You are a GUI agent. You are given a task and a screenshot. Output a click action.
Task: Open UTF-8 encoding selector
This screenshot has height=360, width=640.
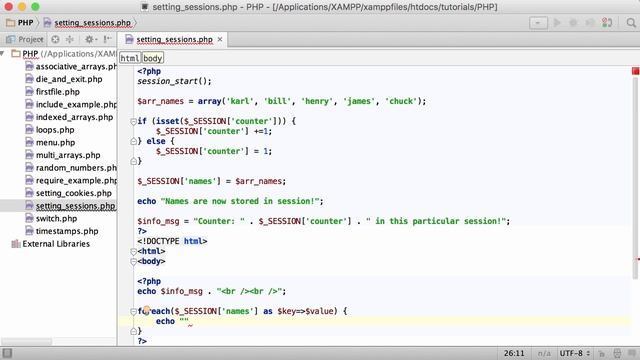coord(575,353)
